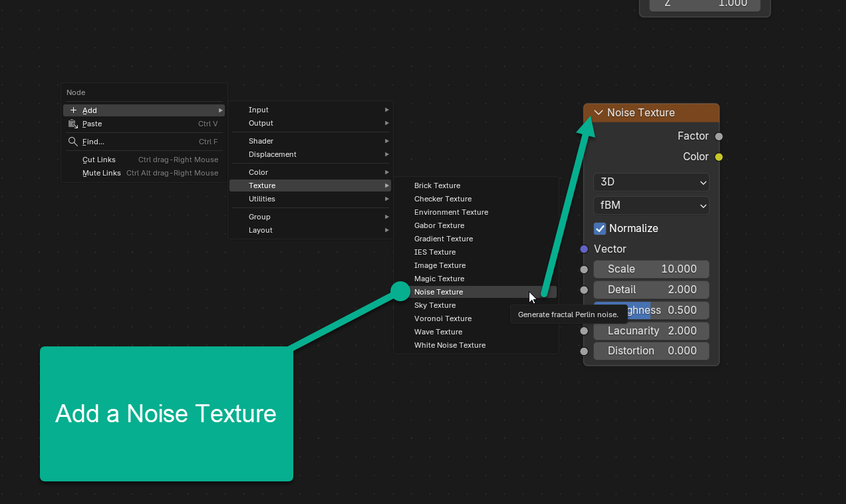The image size is (846, 504).
Task: Expand the Utilities submenu
Action: pos(311,199)
